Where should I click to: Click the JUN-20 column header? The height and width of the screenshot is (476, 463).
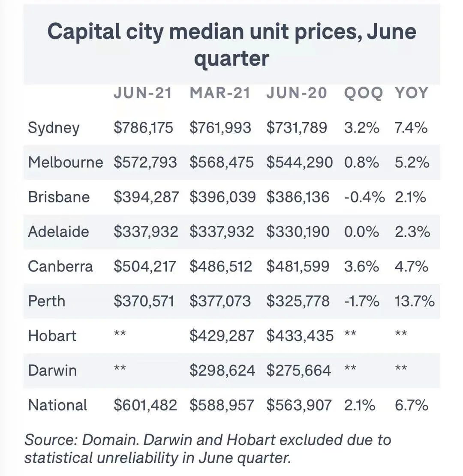click(297, 93)
